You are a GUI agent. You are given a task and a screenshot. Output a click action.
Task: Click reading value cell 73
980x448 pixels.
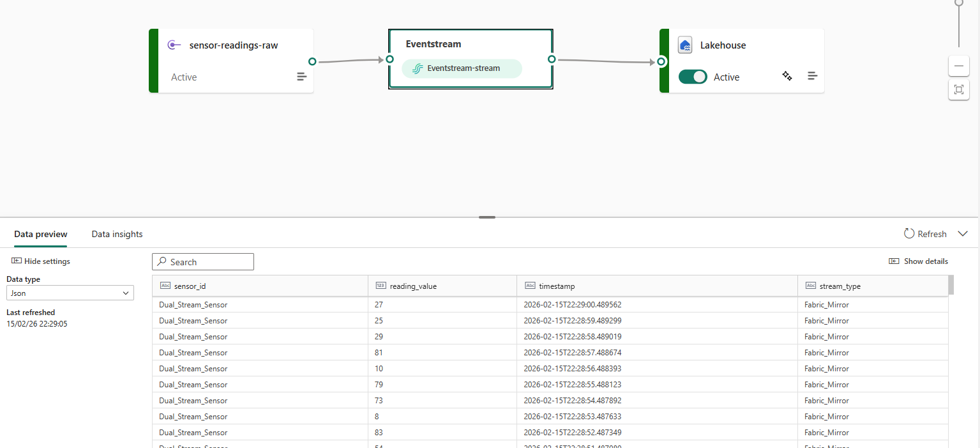coord(442,401)
